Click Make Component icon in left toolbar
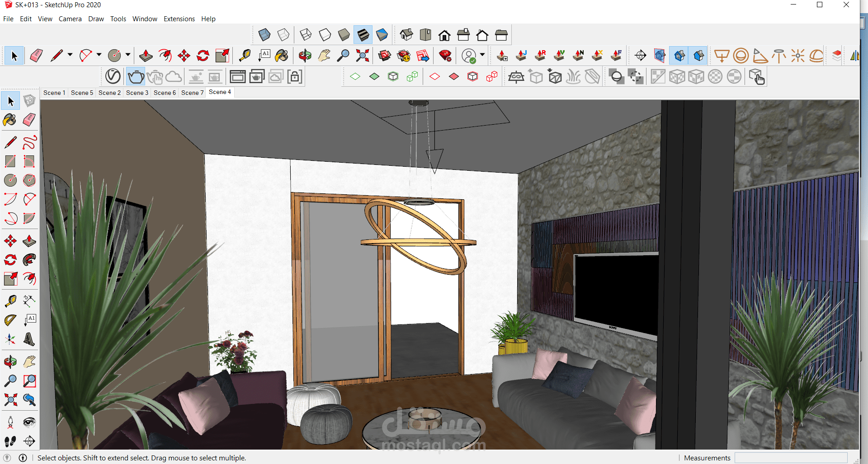 pos(29,100)
